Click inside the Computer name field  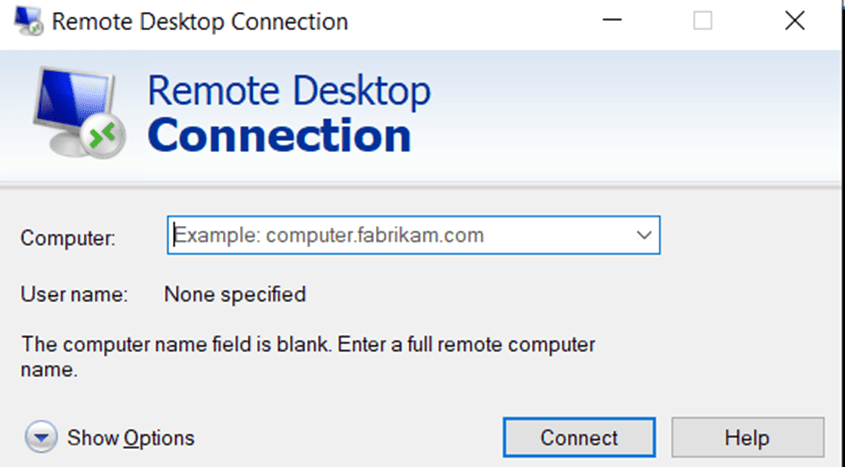tap(400, 236)
